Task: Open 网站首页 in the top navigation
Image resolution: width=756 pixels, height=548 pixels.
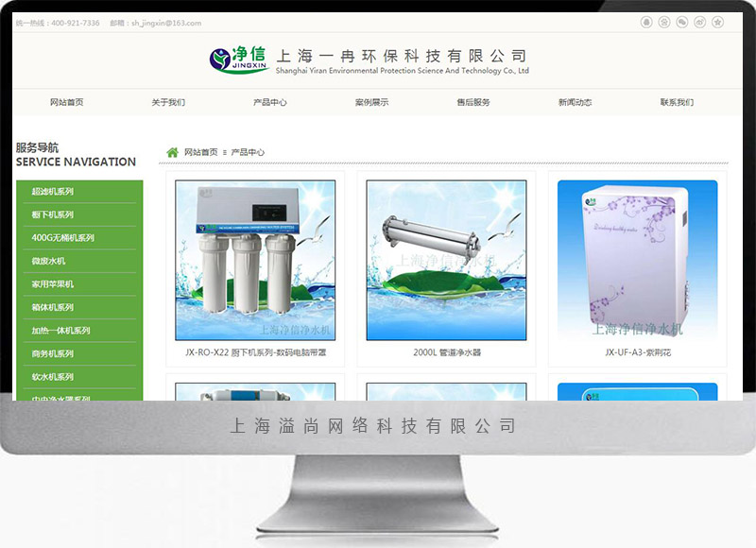Action: (66, 102)
